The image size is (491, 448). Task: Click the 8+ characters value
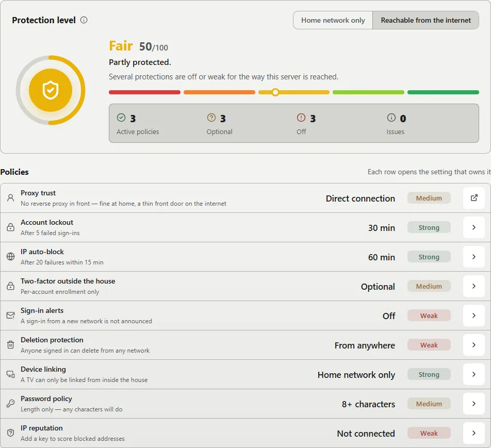point(368,404)
